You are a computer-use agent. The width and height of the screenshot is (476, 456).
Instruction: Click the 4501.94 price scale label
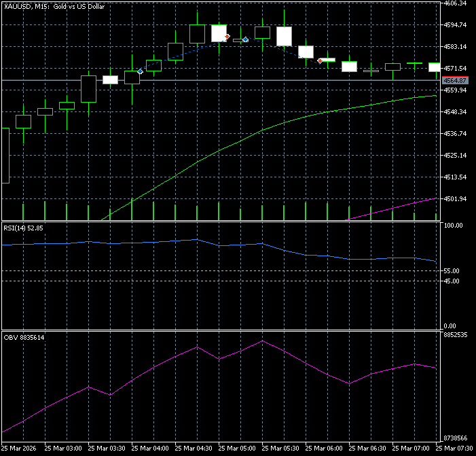(455, 199)
